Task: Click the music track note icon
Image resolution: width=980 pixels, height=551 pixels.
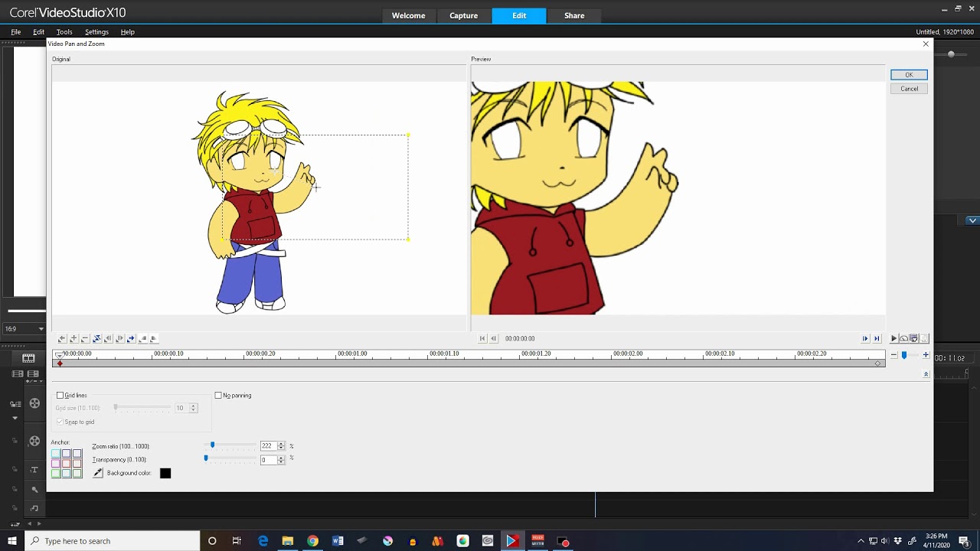Action: [34, 508]
